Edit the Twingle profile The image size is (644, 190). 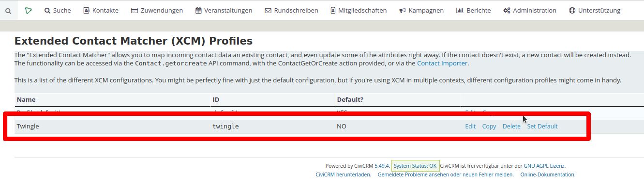tap(470, 127)
